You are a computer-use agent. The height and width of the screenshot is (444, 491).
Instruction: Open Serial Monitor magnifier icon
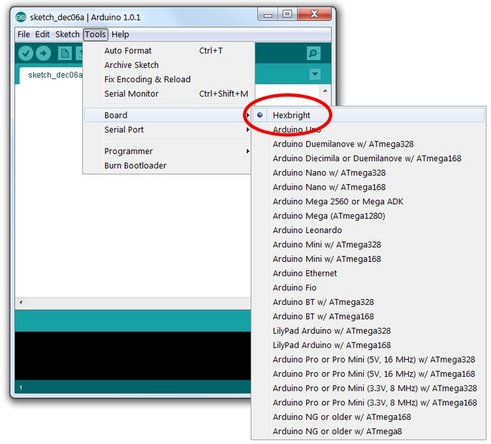313,53
